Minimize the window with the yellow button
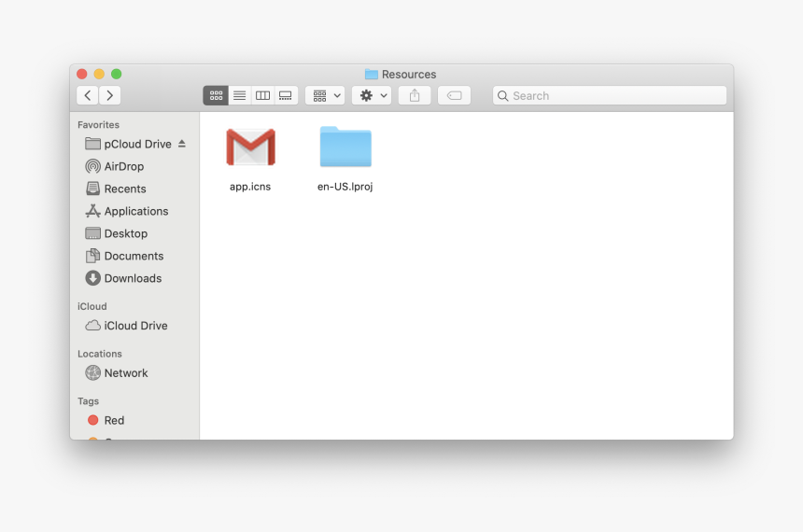 pos(99,75)
